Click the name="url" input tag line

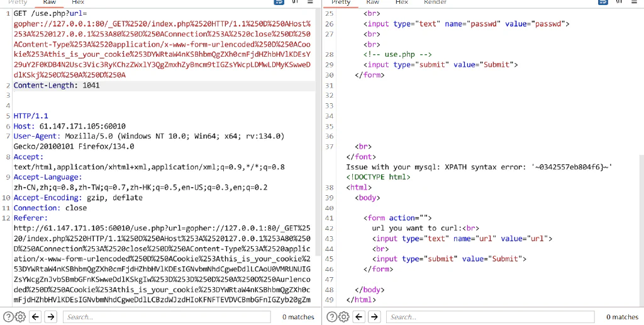(x=462, y=239)
